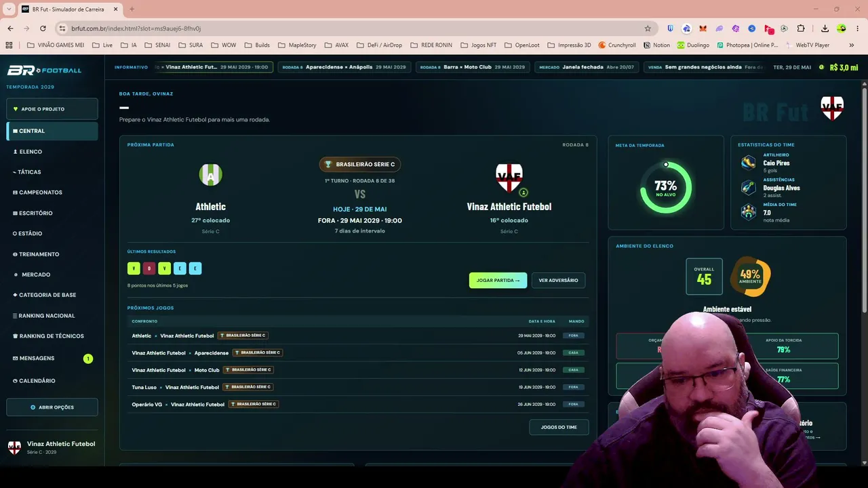Click the site info icon in address bar
The height and width of the screenshot is (488, 868).
[62, 28]
